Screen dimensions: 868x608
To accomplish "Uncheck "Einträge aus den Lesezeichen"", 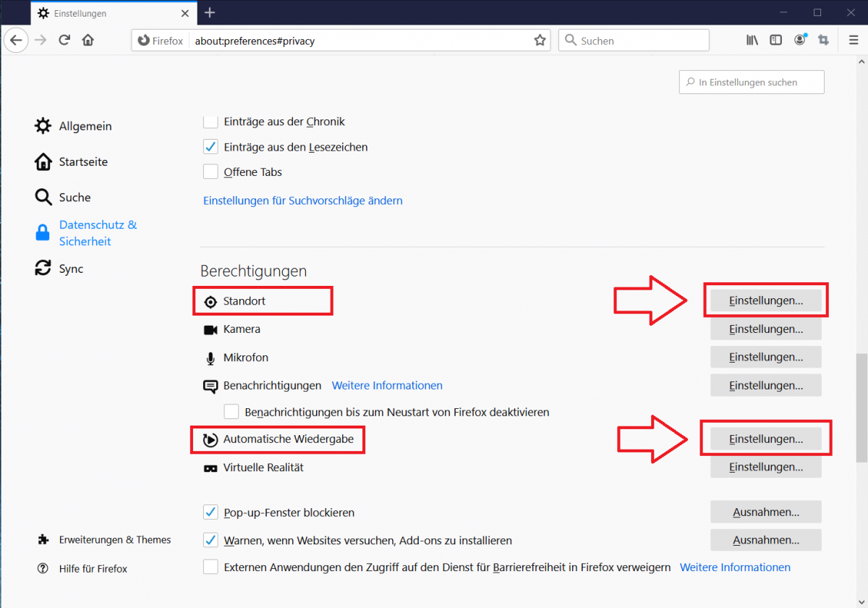I will (x=210, y=146).
